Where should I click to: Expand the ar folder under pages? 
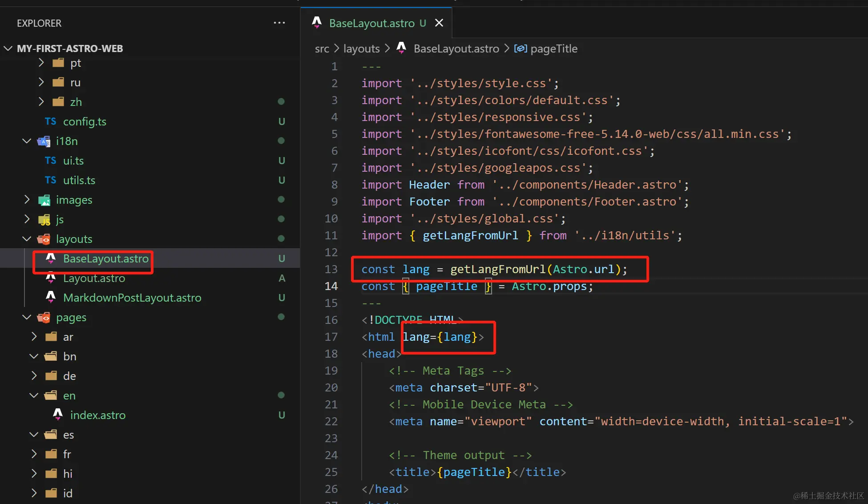[x=34, y=337]
